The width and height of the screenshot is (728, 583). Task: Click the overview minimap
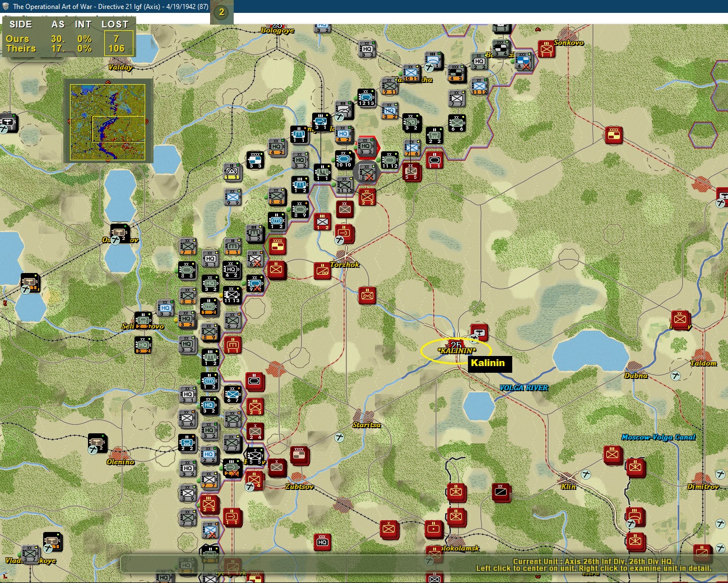(108, 122)
